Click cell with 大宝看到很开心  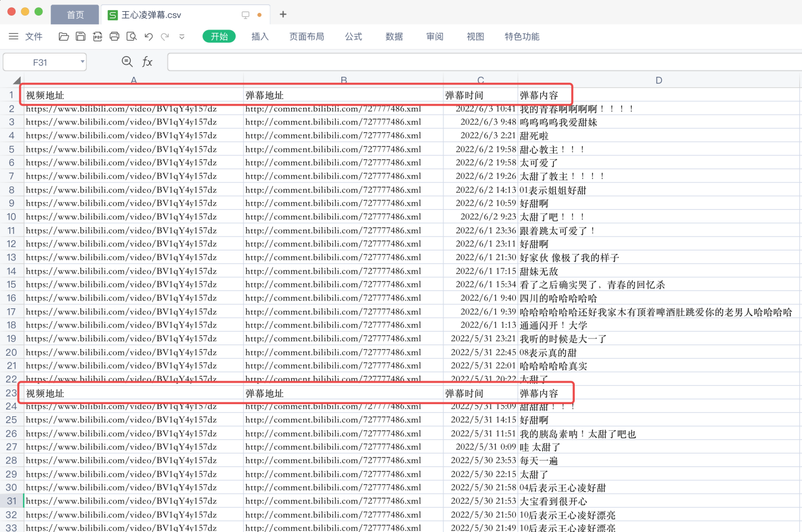pyautogui.click(x=659, y=501)
